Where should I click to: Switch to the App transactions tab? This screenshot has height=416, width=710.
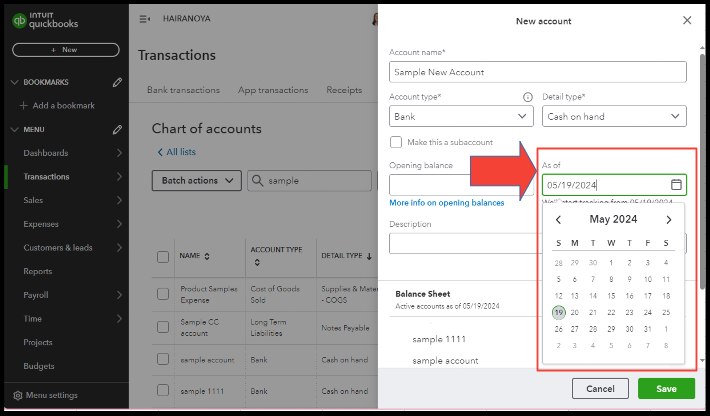[273, 90]
